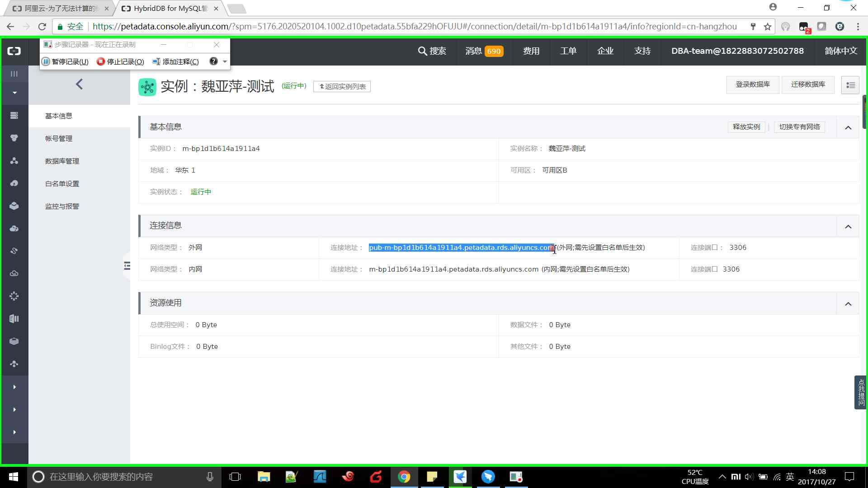The height and width of the screenshot is (488, 868).
Task: Click the 释放实例 button
Action: [x=746, y=127]
